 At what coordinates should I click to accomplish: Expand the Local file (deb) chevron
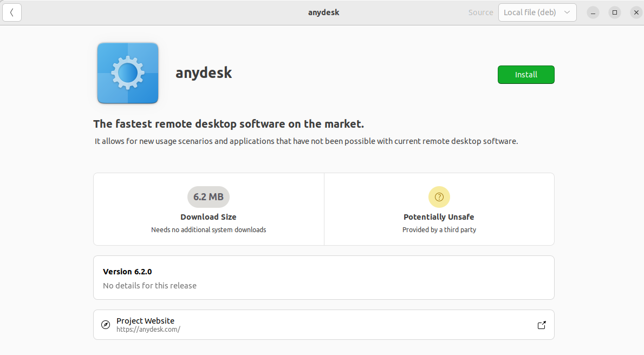click(x=567, y=12)
